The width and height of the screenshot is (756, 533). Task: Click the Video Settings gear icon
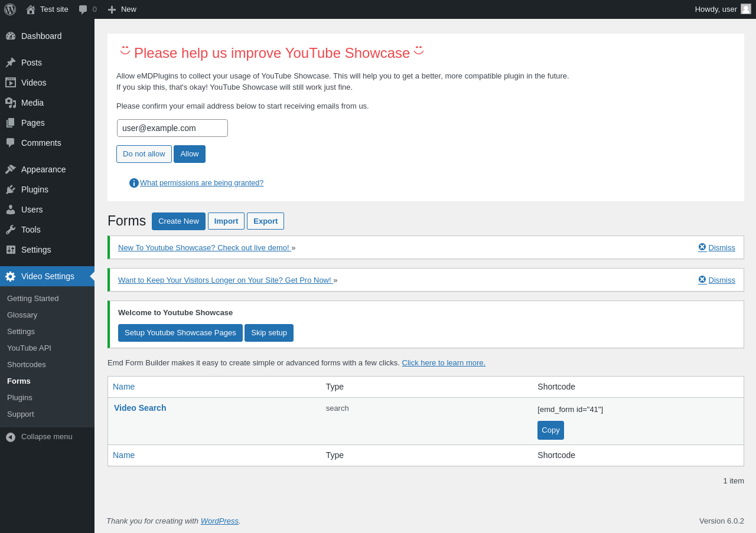(11, 276)
